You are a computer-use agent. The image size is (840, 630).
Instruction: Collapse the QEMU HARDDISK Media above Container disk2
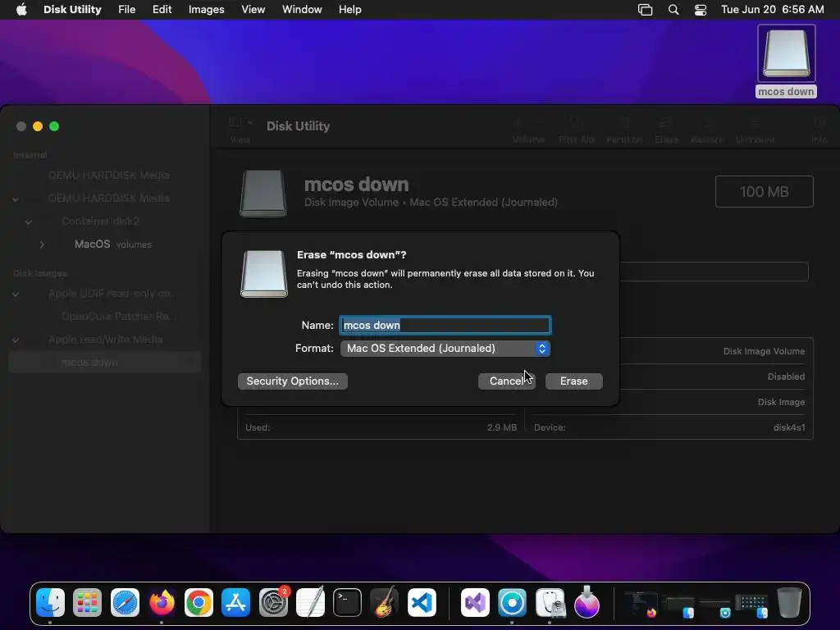(16, 199)
